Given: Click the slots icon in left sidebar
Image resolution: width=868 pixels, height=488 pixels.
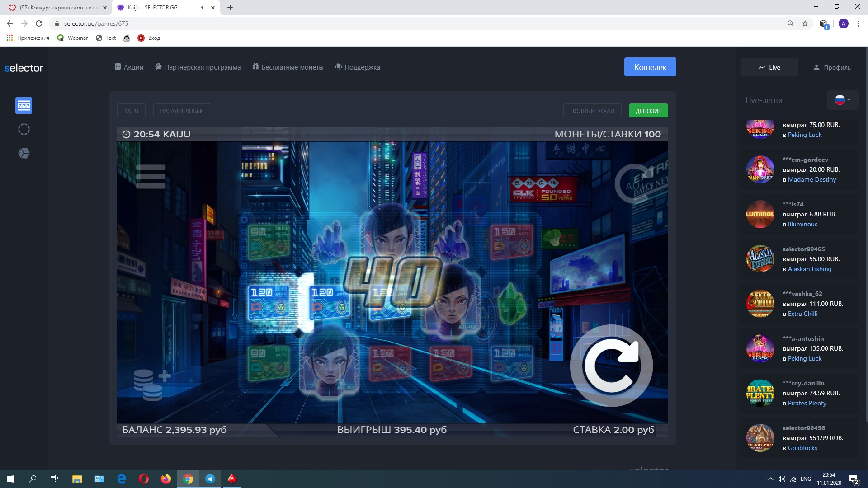Looking at the screenshot, I should 24,105.
